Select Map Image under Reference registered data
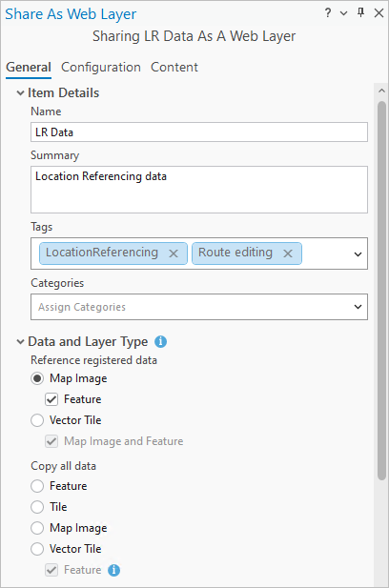 pos(37,378)
